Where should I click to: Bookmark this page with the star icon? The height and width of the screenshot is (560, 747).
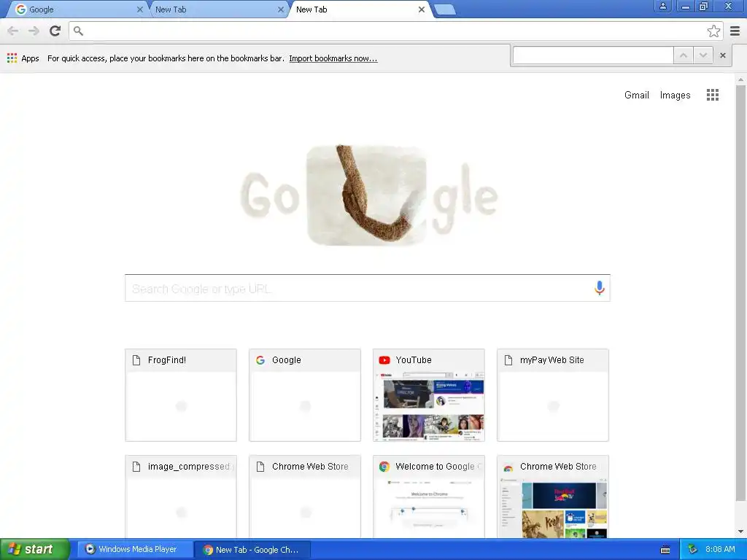tap(713, 31)
